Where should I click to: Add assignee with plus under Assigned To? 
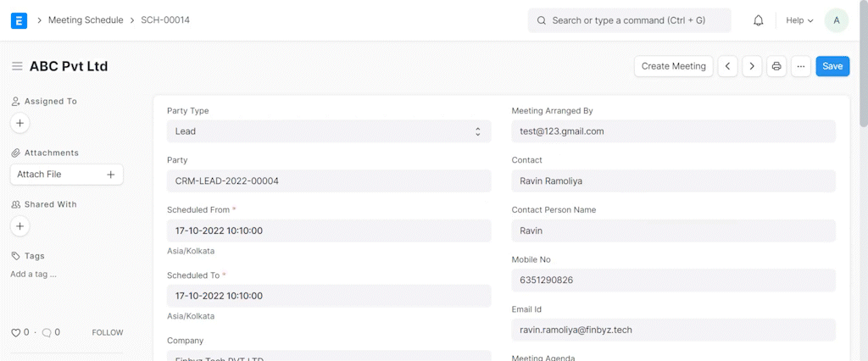(x=20, y=123)
